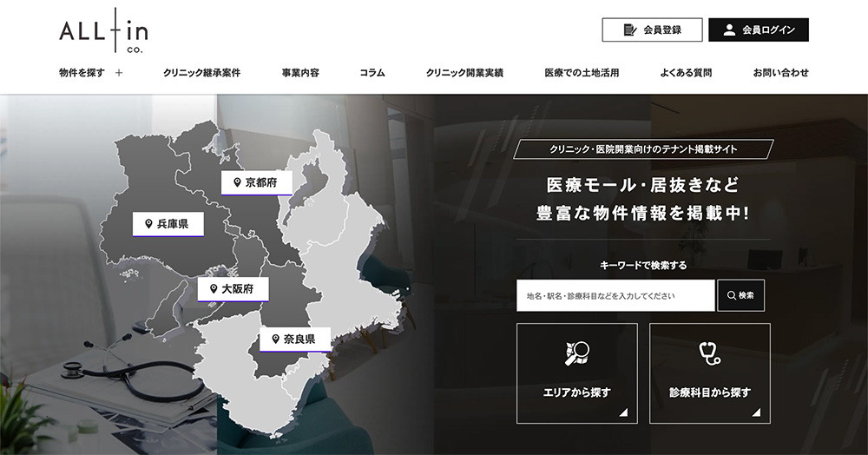Expand the plus icon beside 物件を探す
Image resolution: width=868 pixels, height=455 pixels.
click(118, 73)
